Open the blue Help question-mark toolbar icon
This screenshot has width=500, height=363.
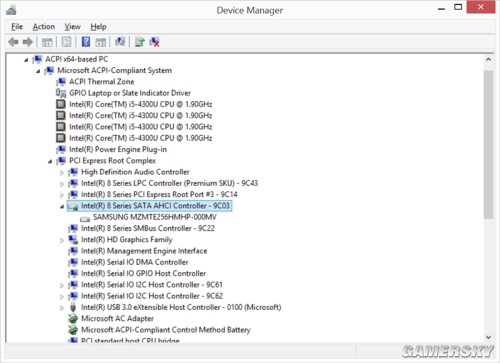(86, 42)
